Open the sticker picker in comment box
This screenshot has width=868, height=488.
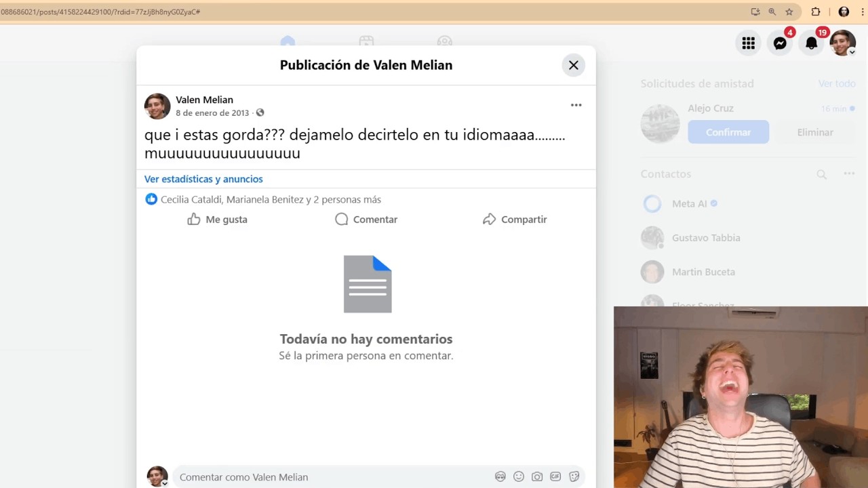[x=574, y=477]
